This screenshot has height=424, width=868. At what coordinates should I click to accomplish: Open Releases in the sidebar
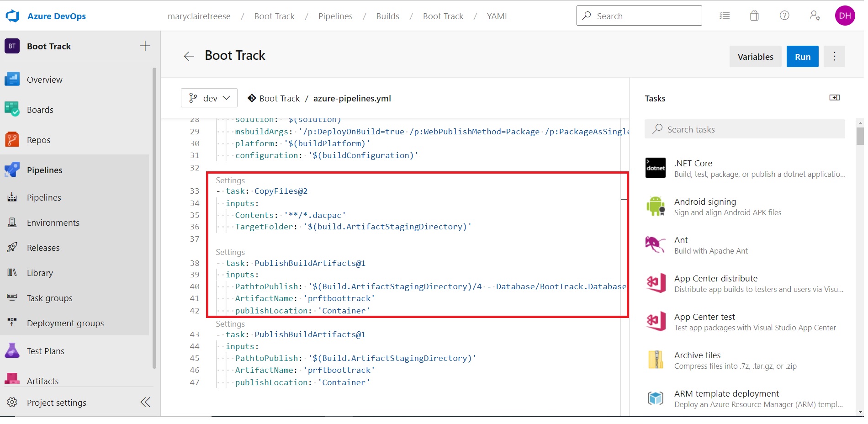(x=43, y=248)
